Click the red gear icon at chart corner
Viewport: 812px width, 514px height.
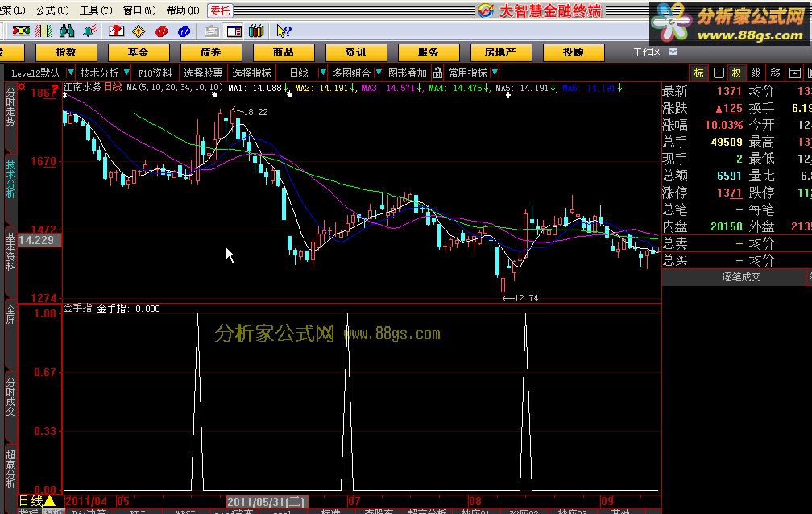(22, 86)
